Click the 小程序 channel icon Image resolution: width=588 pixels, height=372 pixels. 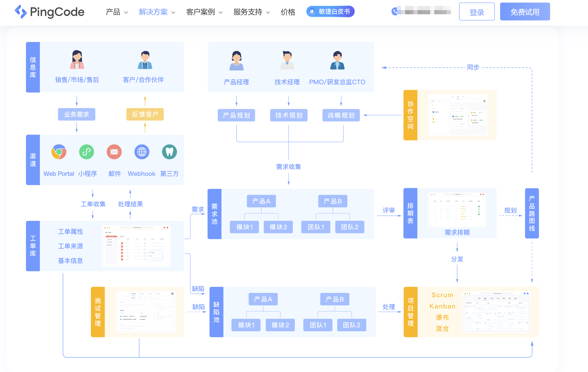(86, 152)
